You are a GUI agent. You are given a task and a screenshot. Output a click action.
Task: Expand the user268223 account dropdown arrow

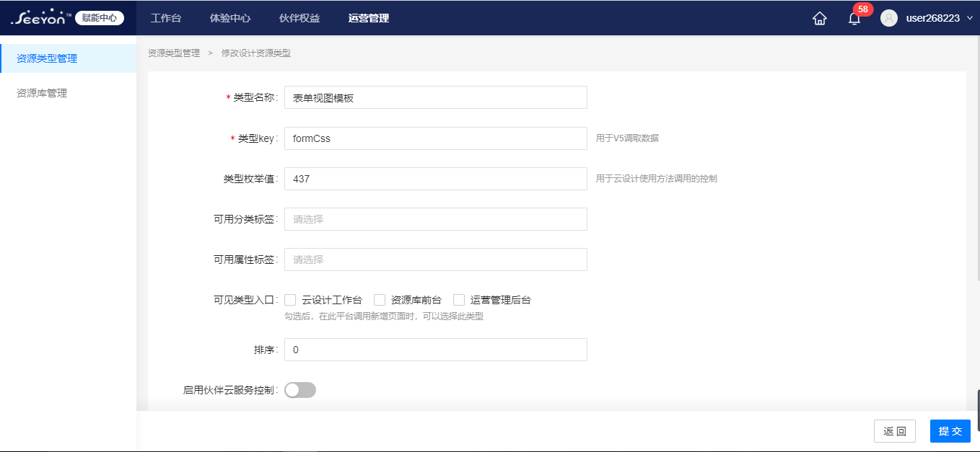coord(970,18)
